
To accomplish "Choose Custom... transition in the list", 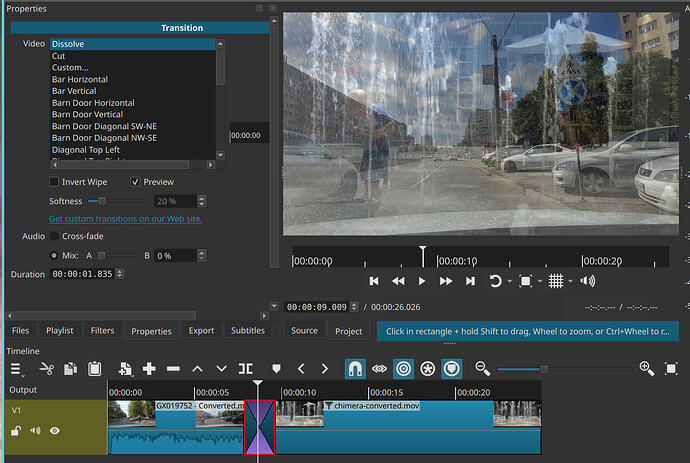I will pos(132,68).
